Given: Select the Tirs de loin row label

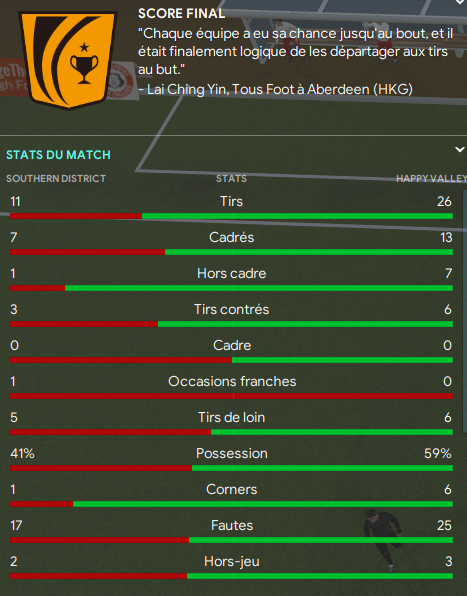Looking at the screenshot, I should (x=231, y=417).
